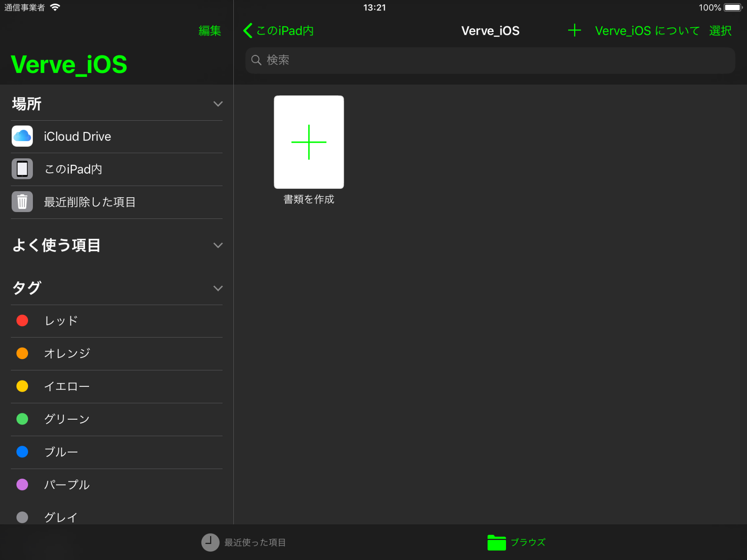
Task: Select the パープル tag label
Action: click(67, 485)
